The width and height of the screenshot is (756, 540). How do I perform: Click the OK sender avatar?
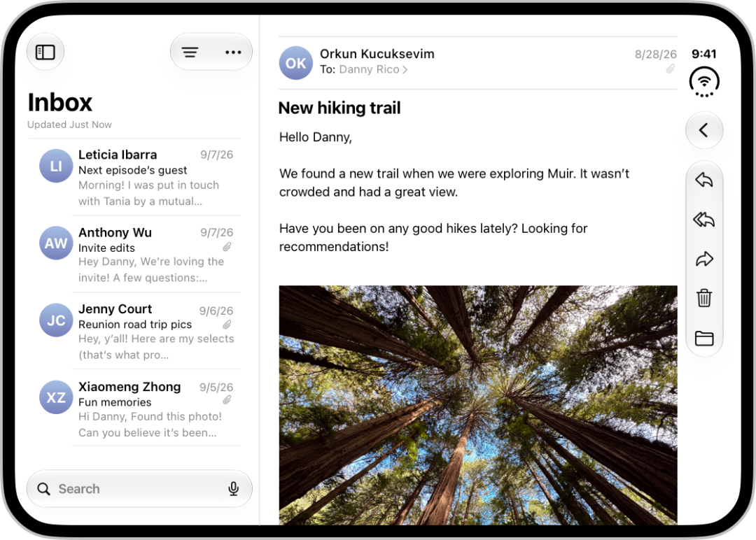pos(296,63)
